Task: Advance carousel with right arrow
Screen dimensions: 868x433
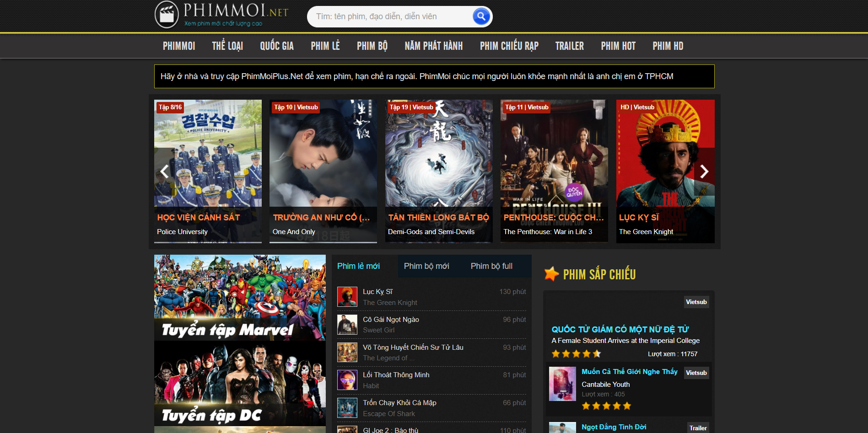Action: click(x=704, y=171)
